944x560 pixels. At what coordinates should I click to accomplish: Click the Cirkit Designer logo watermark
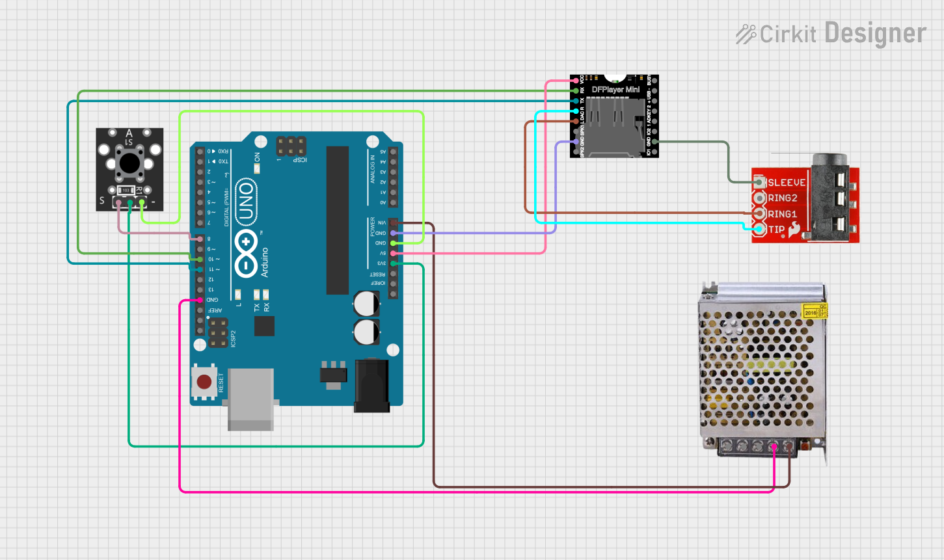point(831,33)
